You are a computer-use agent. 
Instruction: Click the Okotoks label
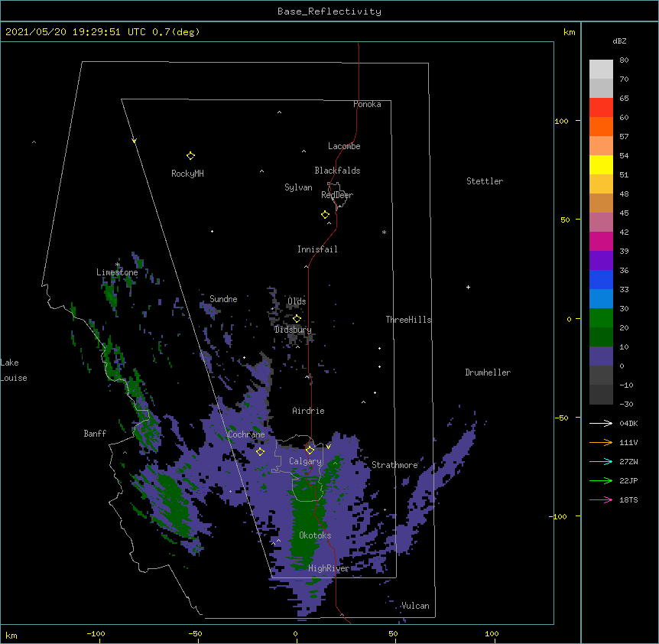[x=315, y=535]
